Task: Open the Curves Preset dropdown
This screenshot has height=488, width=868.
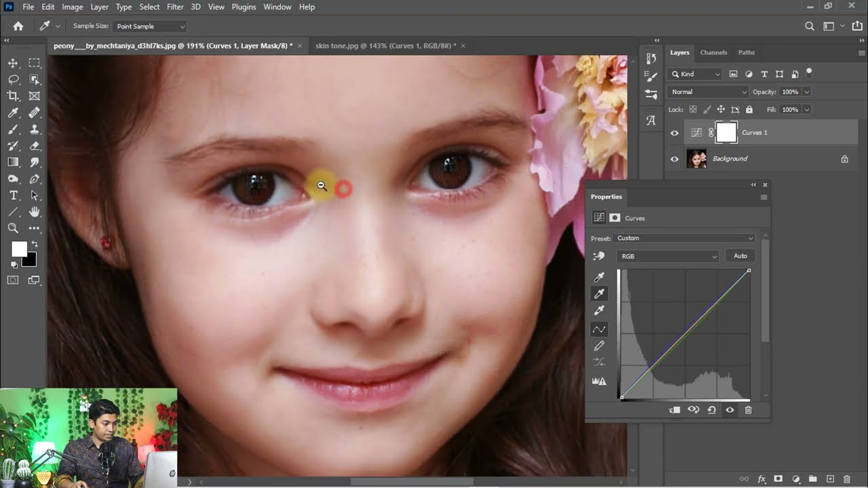Action: tap(684, 238)
